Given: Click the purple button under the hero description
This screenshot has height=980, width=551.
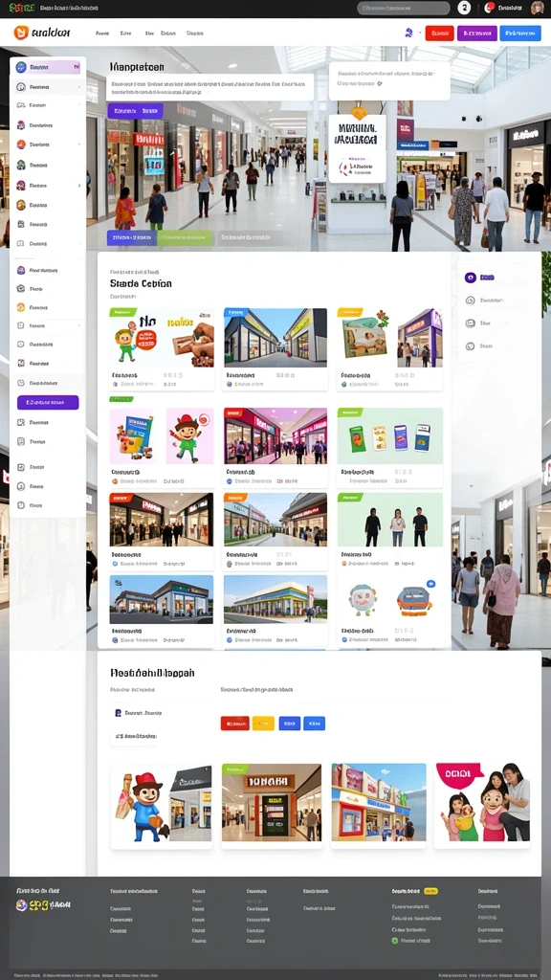Looking at the screenshot, I should tap(135, 111).
